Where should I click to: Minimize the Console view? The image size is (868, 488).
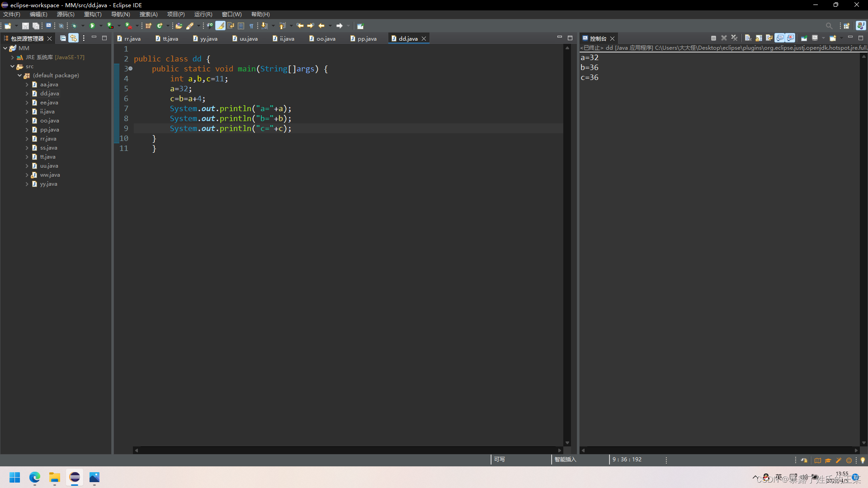[x=850, y=38]
